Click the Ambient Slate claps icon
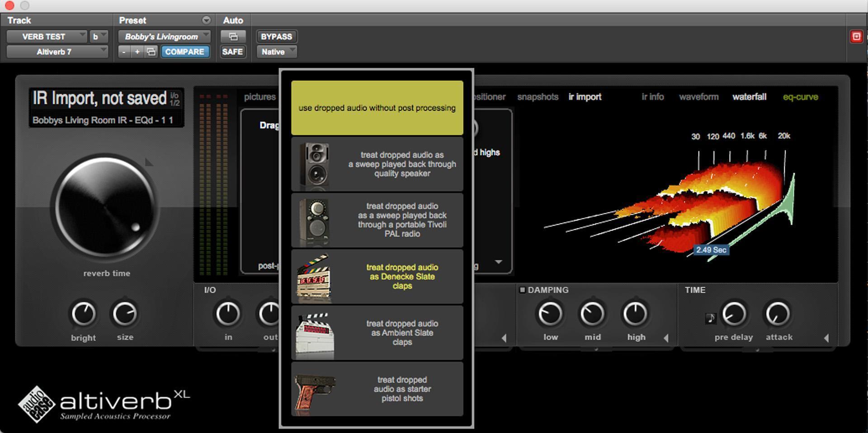Screen dimensions: 868x433 pyautogui.click(x=314, y=333)
